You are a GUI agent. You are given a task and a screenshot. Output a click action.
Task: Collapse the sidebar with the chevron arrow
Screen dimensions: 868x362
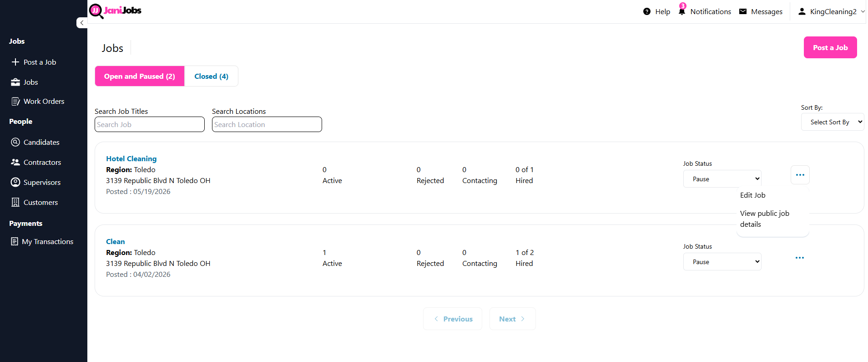[x=82, y=23]
